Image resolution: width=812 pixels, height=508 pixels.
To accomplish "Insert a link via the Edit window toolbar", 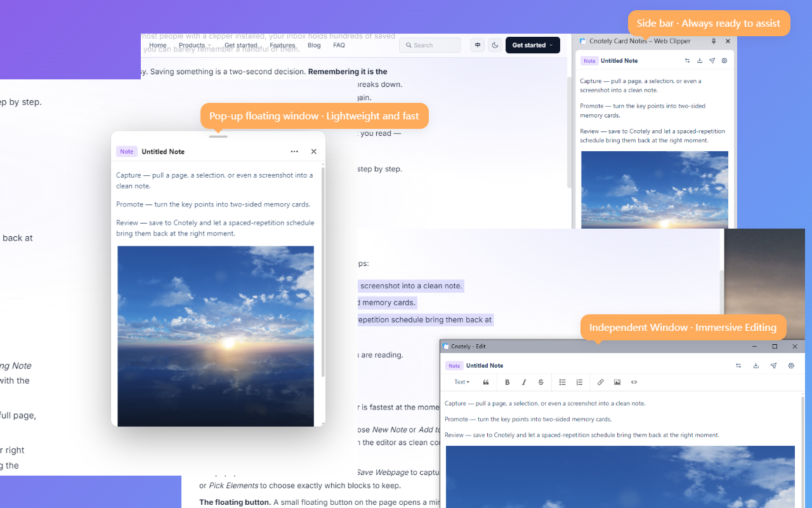I will 600,382.
